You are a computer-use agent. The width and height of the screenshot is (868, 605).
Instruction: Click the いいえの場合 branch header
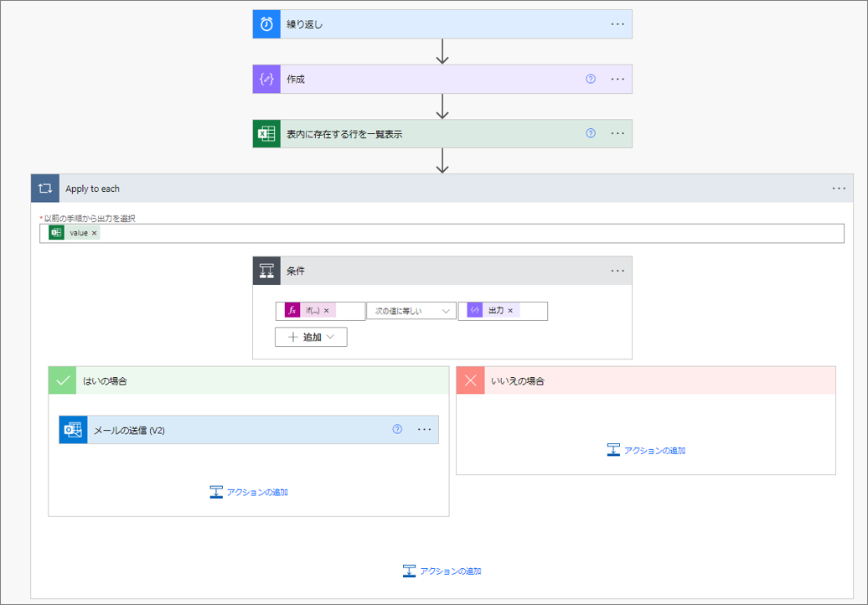646,380
